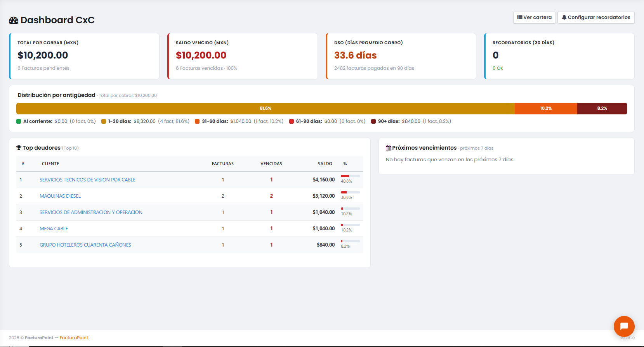Click the VENCIDAS column header
This screenshot has height=347, width=644.
point(271,164)
